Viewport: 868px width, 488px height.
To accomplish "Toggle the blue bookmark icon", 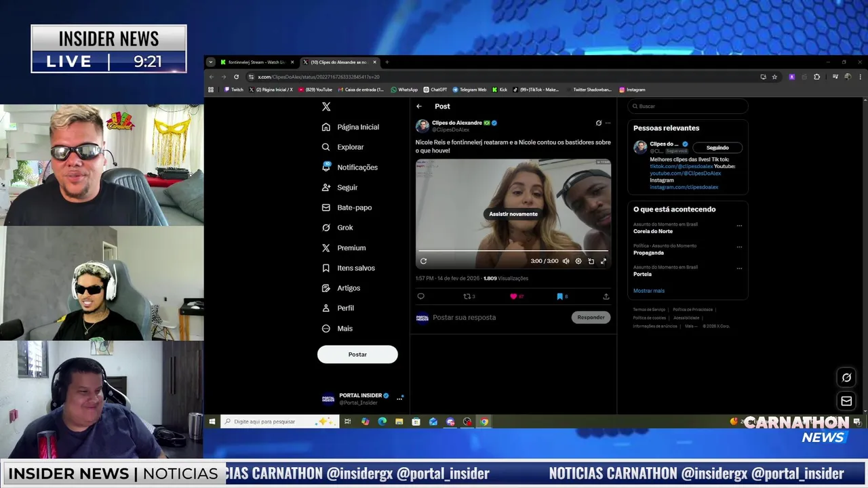I will tap(561, 296).
